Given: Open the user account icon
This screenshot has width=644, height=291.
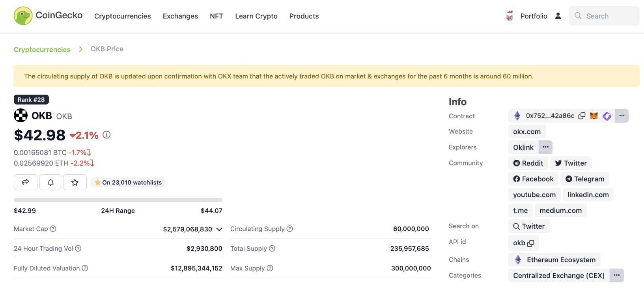Looking at the screenshot, I should (x=558, y=16).
